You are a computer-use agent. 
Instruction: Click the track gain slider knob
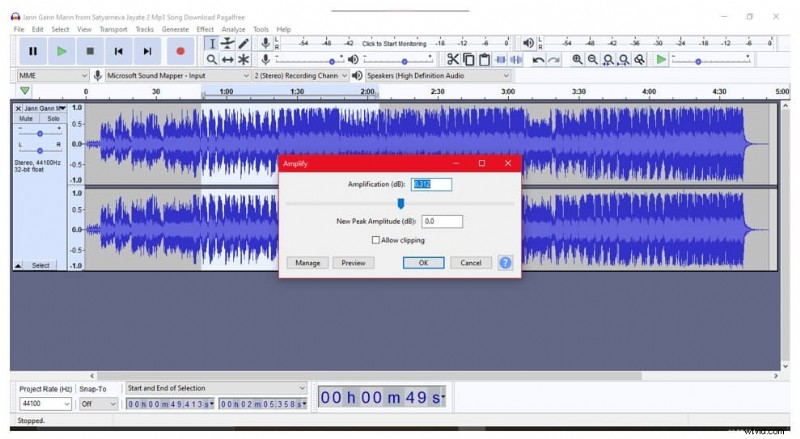[40, 134]
